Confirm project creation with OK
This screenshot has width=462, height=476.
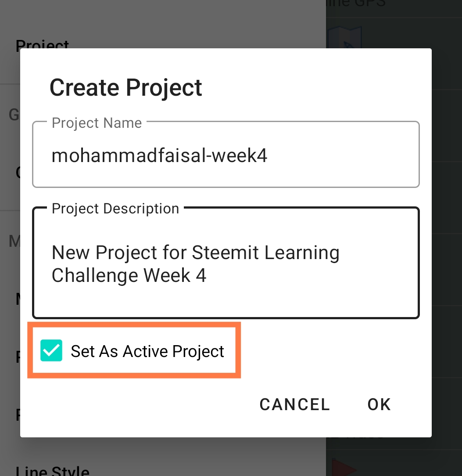[x=379, y=404]
